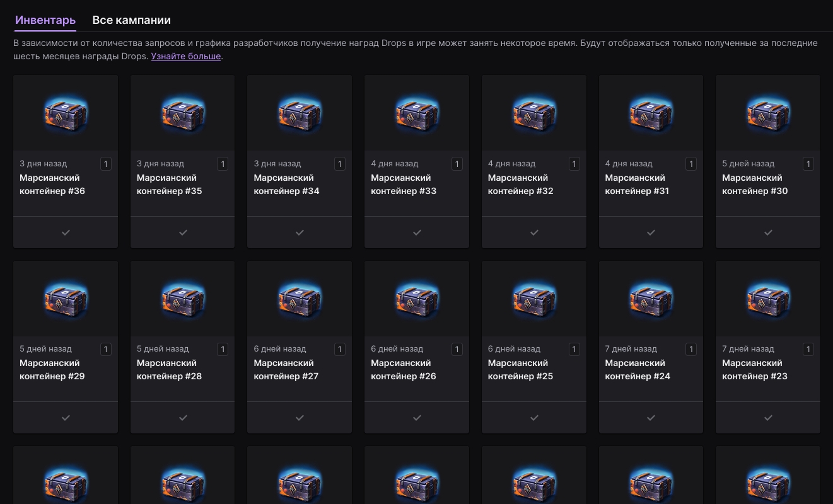Click the checkmark under контейнер #25
The width and height of the screenshot is (833, 504).
[x=534, y=418]
